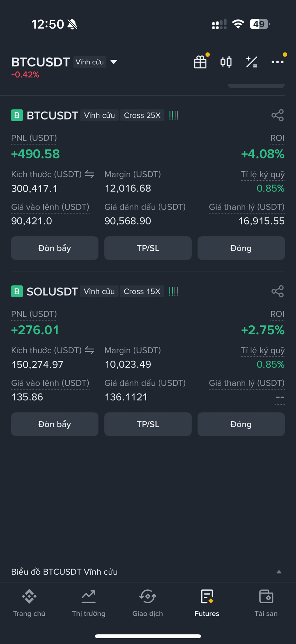Toggle BTCUSDT size unit swap arrows

(x=89, y=174)
